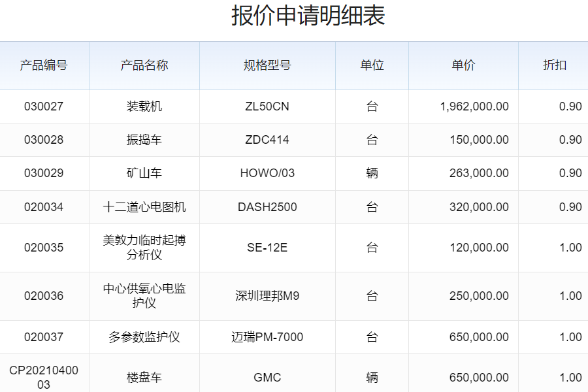Click the 单位 column header
This screenshot has height=392, width=588.
(x=372, y=65)
